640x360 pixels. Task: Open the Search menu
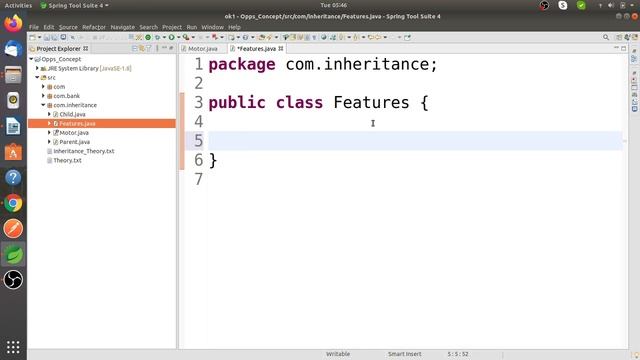148,27
